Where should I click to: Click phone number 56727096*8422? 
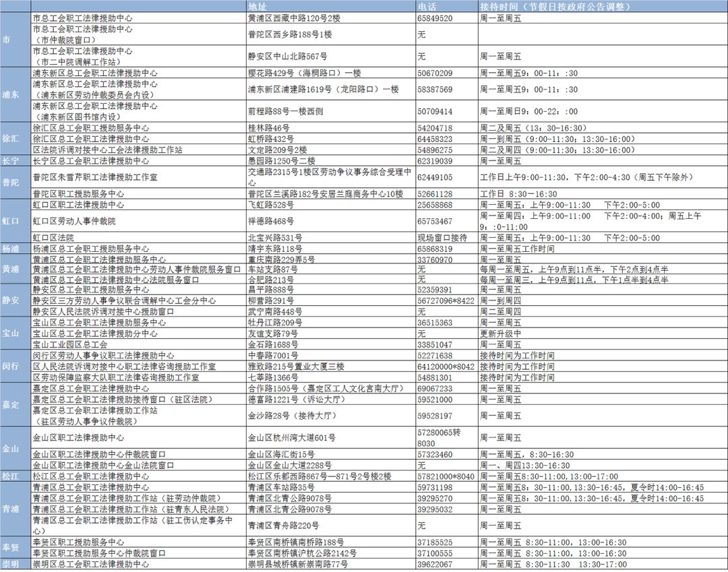(446, 300)
